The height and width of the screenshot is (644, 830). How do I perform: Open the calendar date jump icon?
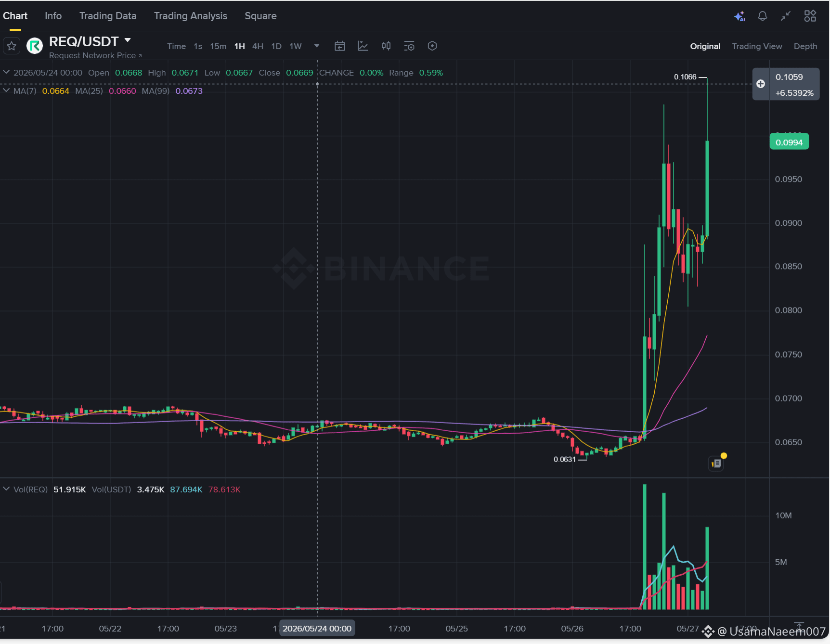click(x=340, y=46)
